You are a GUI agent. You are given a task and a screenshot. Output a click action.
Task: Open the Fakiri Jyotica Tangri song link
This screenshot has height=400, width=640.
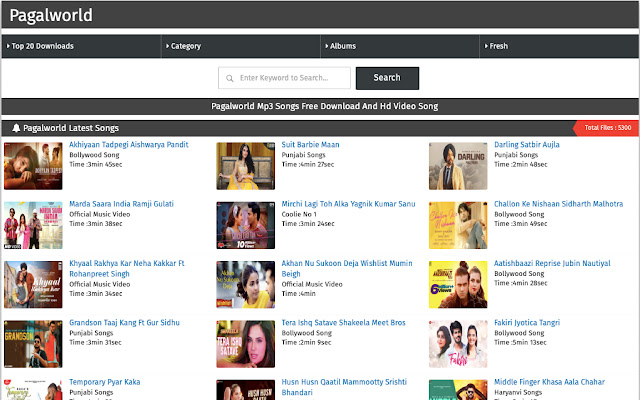point(527,322)
